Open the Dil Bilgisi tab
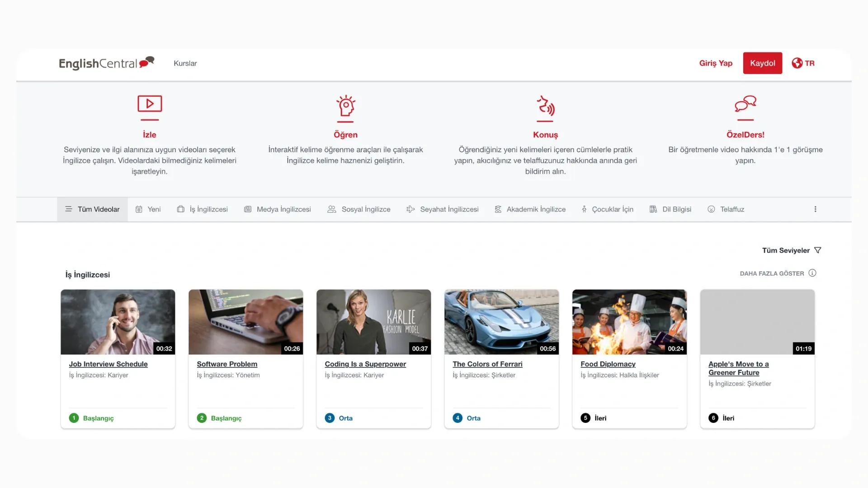 coord(670,209)
